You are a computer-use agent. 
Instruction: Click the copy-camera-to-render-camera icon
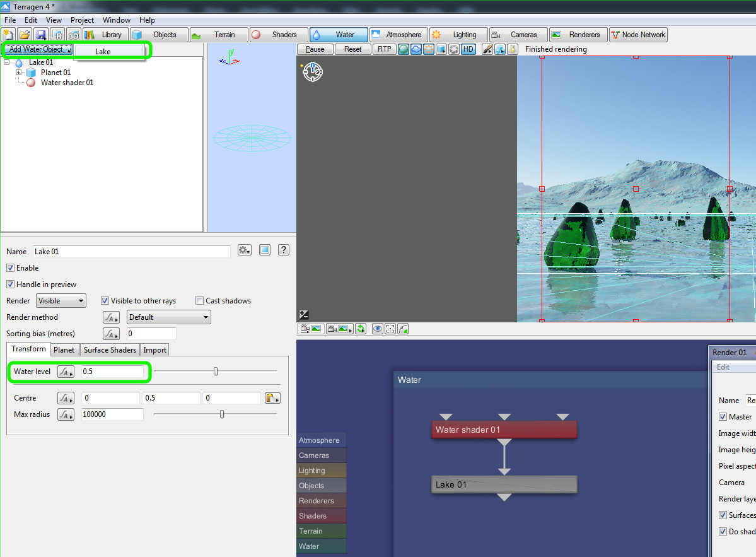tap(311, 329)
